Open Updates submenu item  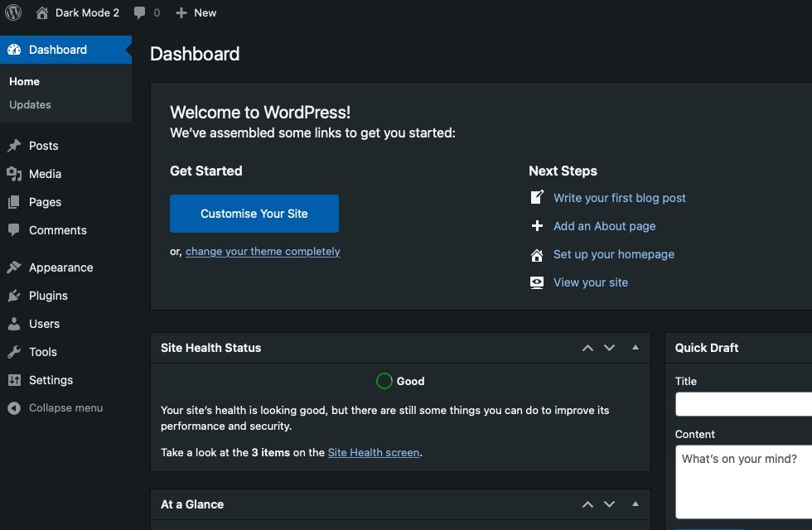30,104
